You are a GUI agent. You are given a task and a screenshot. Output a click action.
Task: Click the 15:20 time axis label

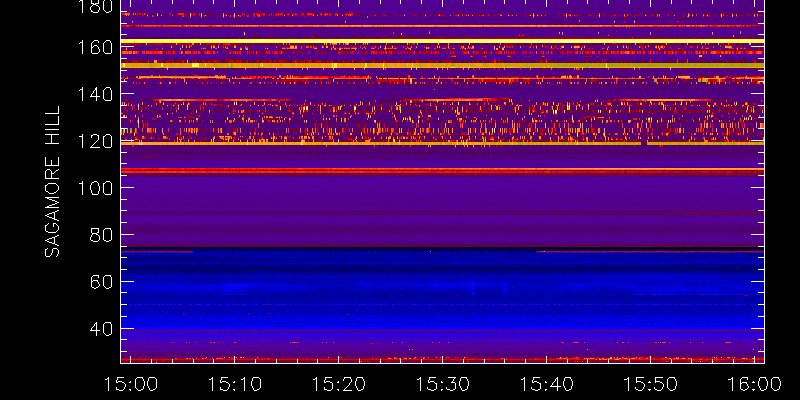[x=339, y=384]
